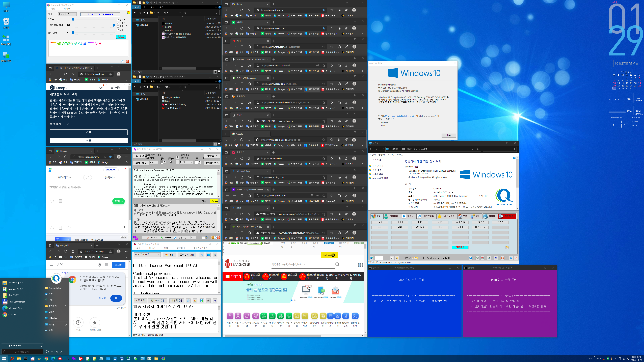This screenshot has width=644, height=362.
Task: Open the Papago 한국어 target language dropdown
Action: [x=110, y=178]
